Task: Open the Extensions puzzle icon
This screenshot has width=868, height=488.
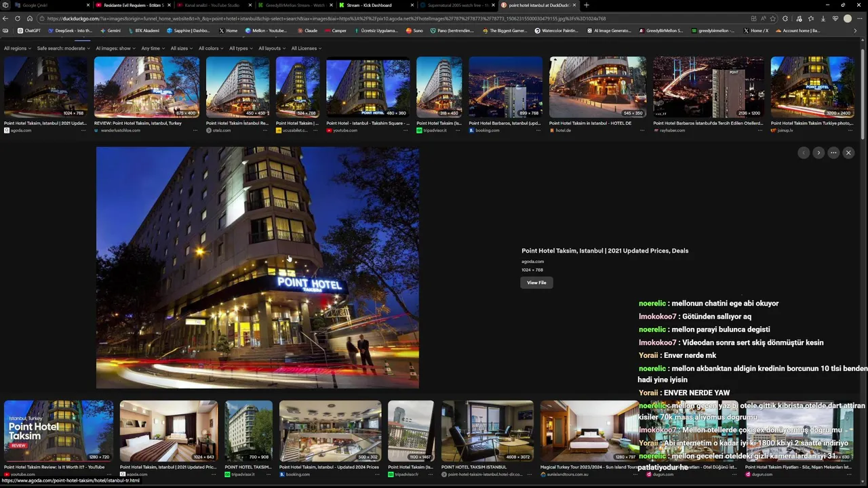Action: tap(785, 18)
